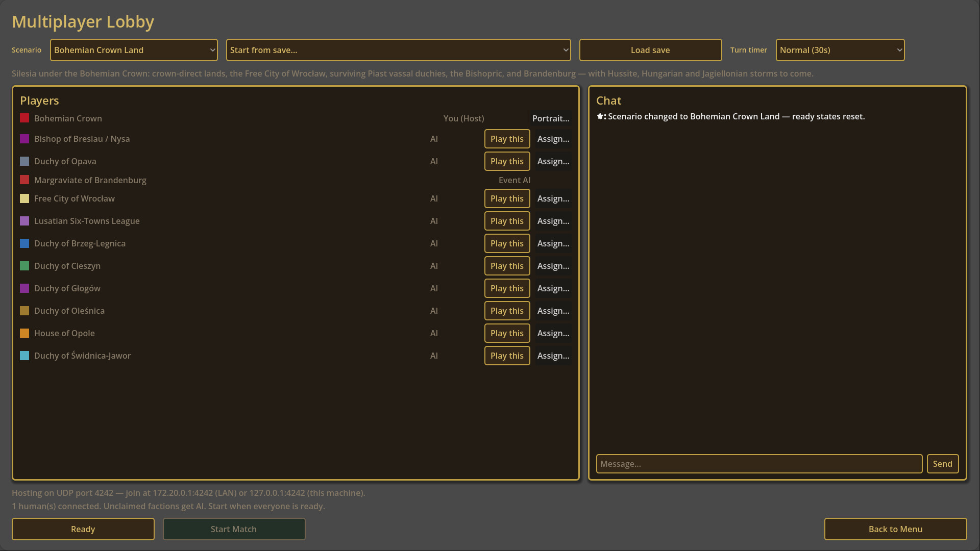Assign a player to Lusatian Six-Towns League
The width and height of the screenshot is (980, 551).
(553, 221)
